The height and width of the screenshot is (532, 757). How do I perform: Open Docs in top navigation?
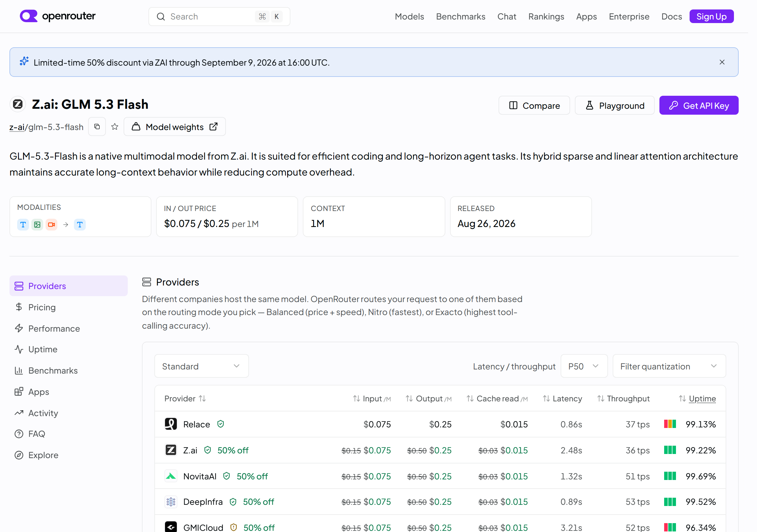[x=671, y=17]
